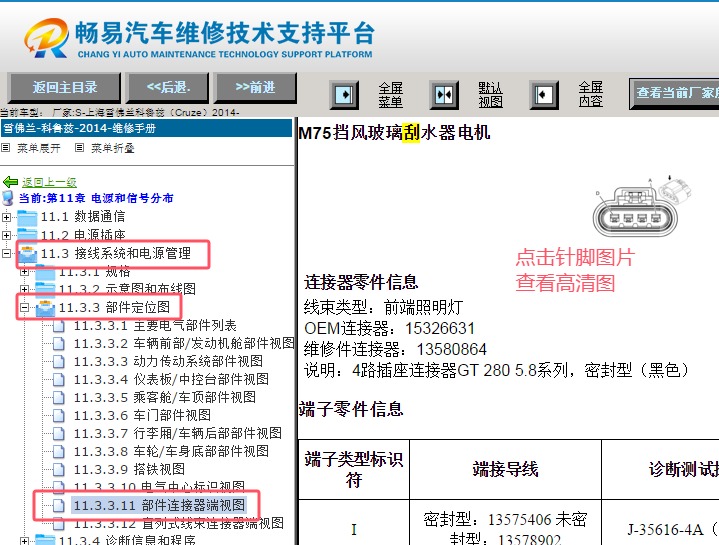Click the 全屏菜单 full-screen menu icon
This screenshot has height=545, width=719.
(x=344, y=95)
